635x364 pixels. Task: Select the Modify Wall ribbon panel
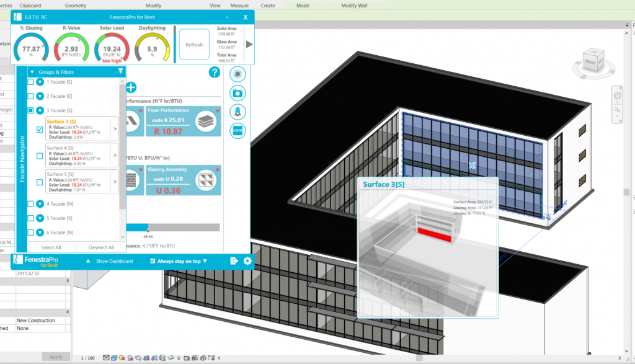(x=354, y=6)
